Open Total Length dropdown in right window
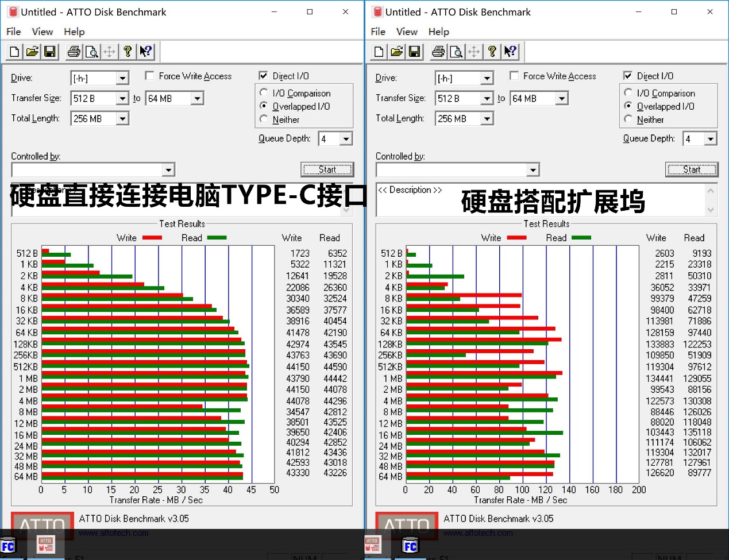The height and width of the screenshot is (560, 729). point(487,119)
